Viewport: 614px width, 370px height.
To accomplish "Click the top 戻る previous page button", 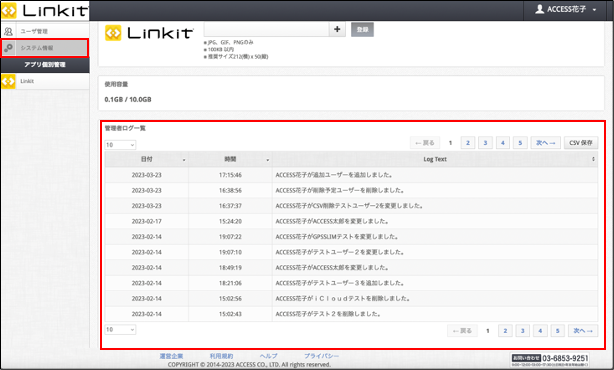I will pyautogui.click(x=425, y=143).
